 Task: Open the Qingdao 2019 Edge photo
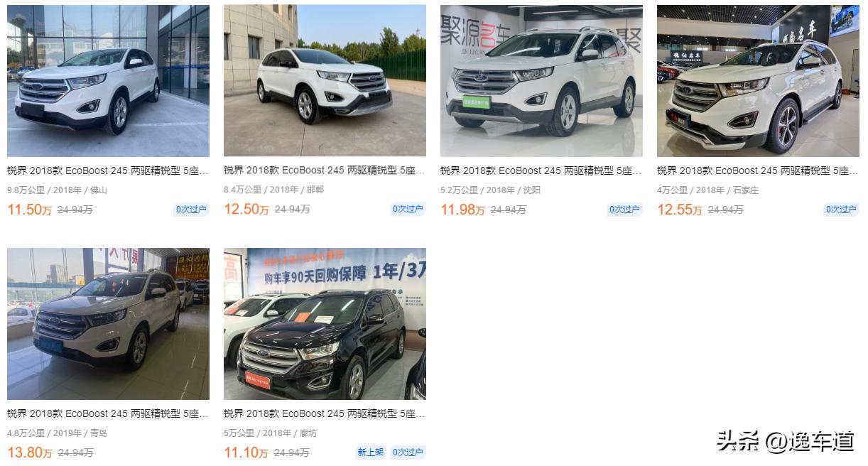coord(108,324)
